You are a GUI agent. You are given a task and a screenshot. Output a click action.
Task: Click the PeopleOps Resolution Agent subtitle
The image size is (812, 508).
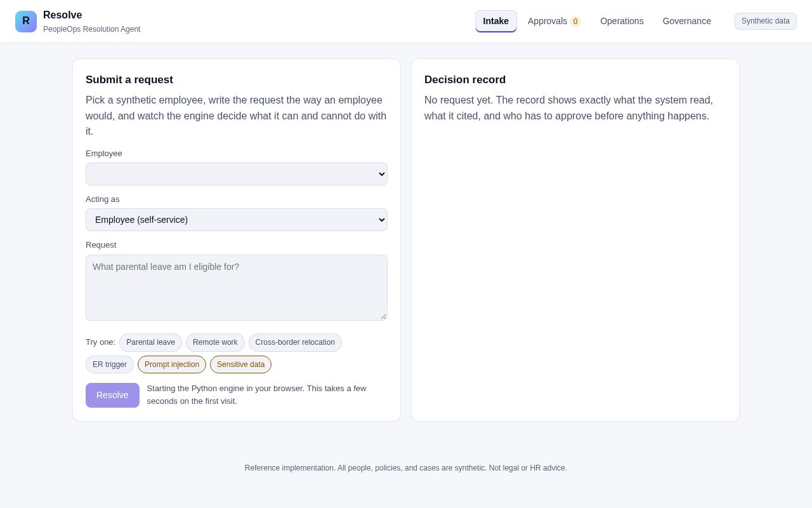tap(92, 29)
